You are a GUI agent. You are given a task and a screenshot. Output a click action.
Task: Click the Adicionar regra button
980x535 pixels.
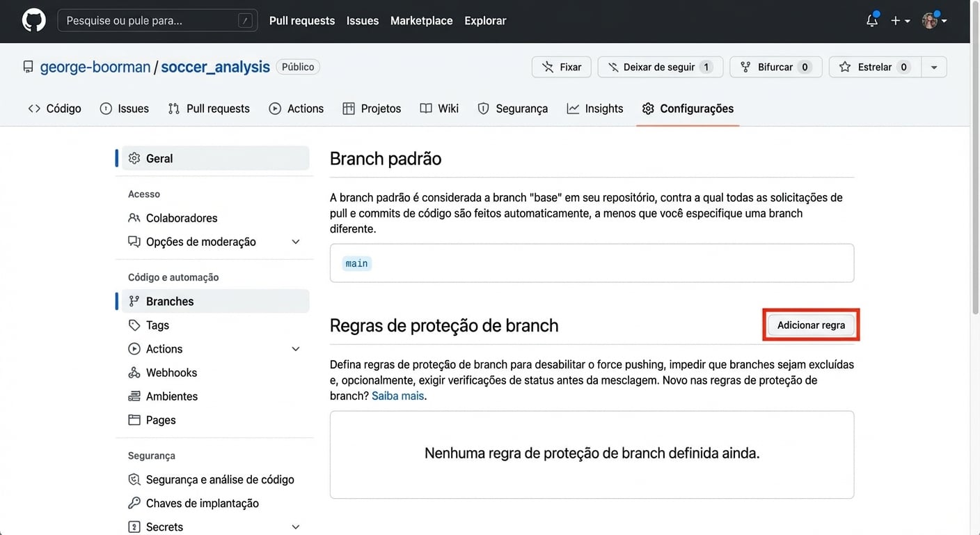811,325
